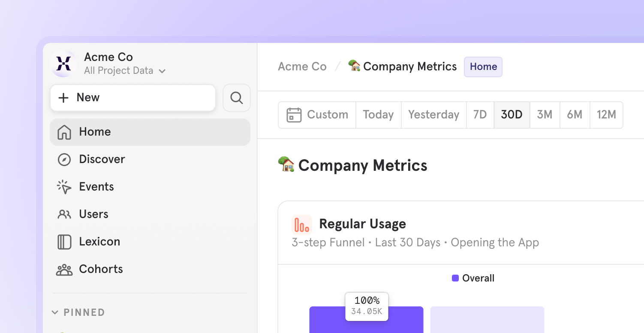The width and height of the screenshot is (644, 333).
Task: Click the purple Overall legend swatch
Action: (455, 278)
